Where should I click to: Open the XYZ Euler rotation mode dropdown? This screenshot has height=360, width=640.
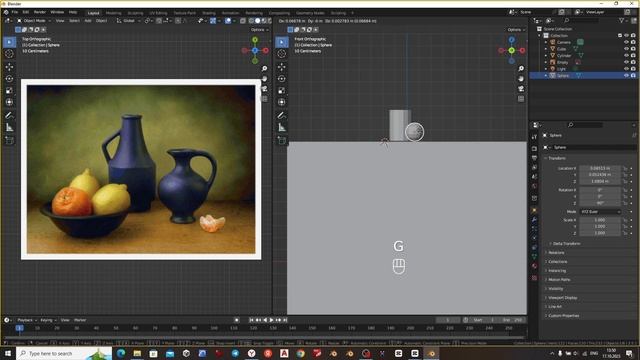(x=600, y=211)
